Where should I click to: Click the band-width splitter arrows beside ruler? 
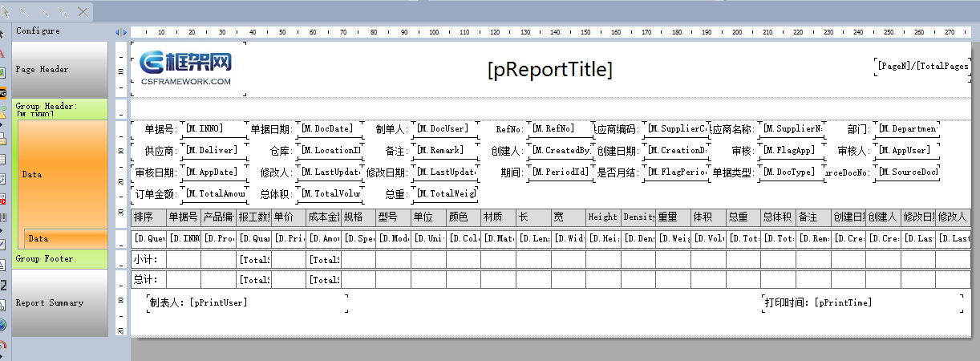coord(121,31)
